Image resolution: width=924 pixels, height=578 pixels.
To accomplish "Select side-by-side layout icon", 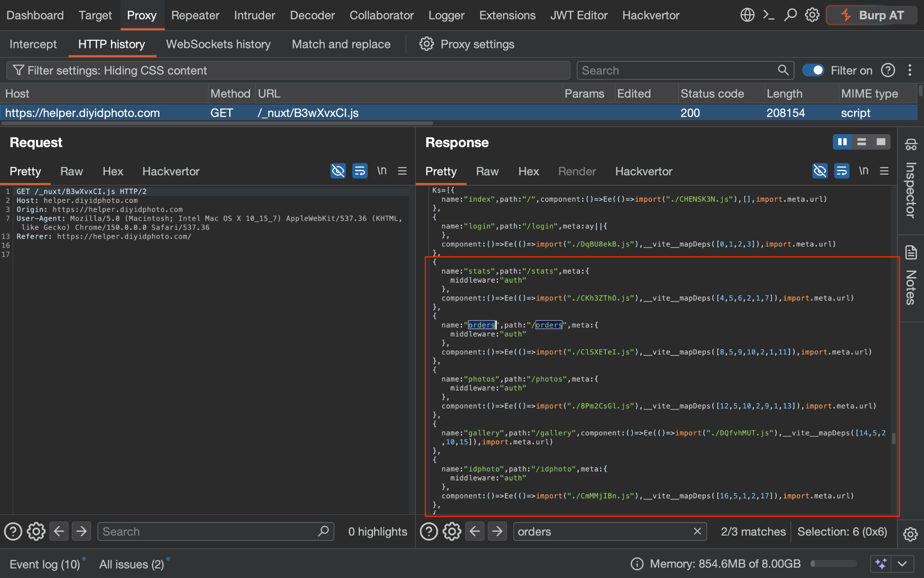I will (x=842, y=142).
